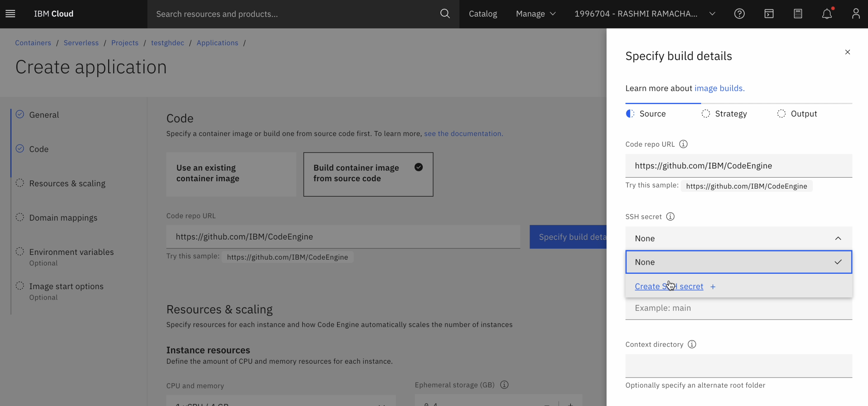This screenshot has height=406, width=868.
Task: Open the IBM Cloud Shell icon
Action: click(x=769, y=14)
